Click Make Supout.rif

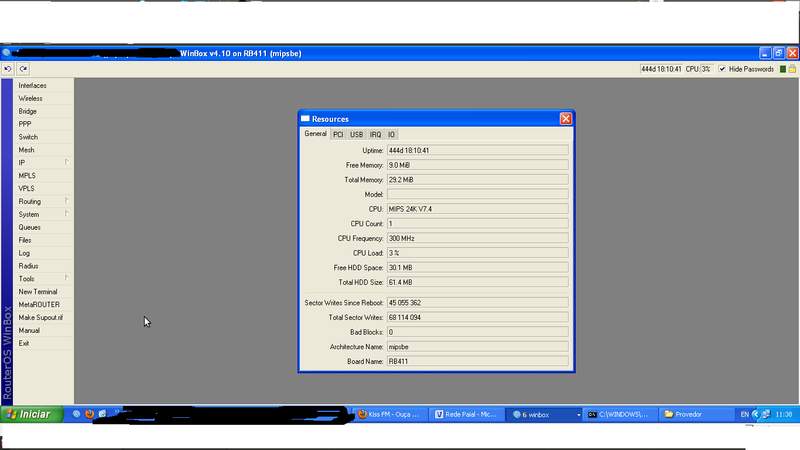point(40,317)
